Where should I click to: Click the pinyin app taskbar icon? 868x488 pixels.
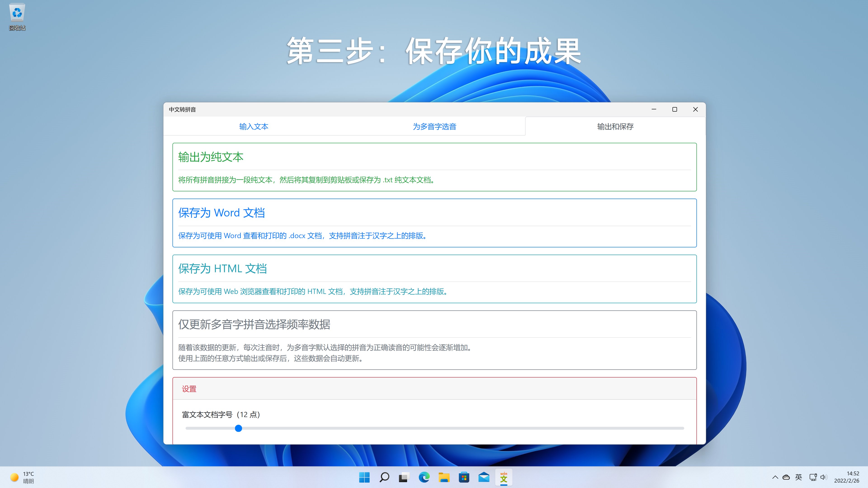point(504,477)
